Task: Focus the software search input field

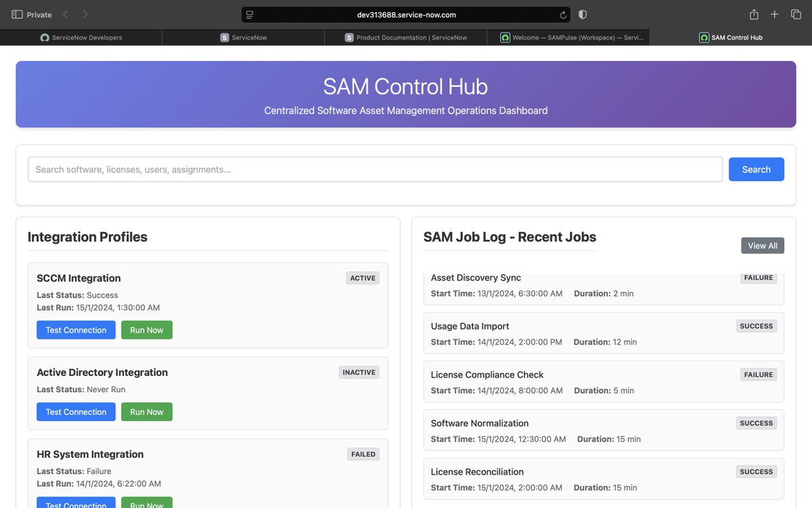Action: pyautogui.click(x=376, y=169)
